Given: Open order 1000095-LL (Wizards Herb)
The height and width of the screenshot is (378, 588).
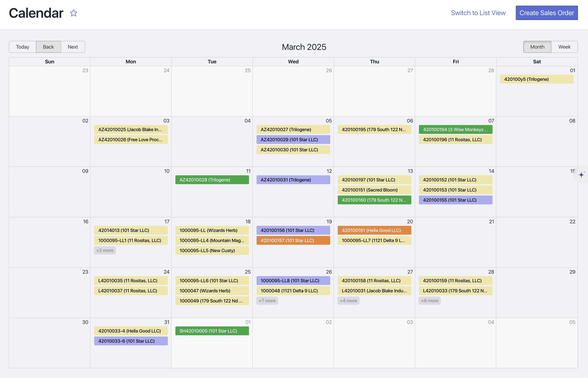Looking at the screenshot, I should click(x=212, y=230).
